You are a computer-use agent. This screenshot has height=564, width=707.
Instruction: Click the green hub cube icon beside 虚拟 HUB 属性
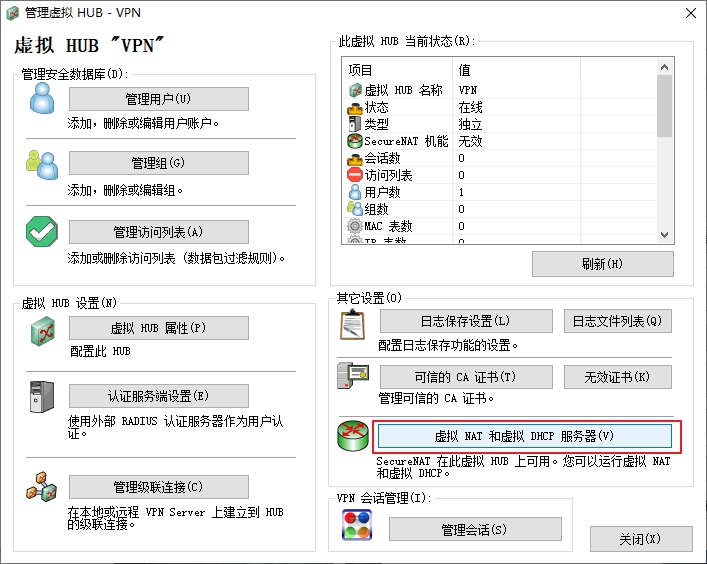click(x=43, y=331)
